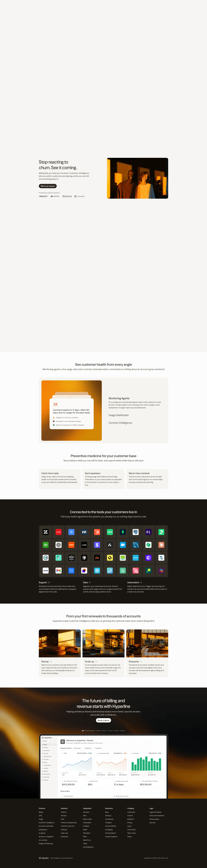Open the MongoDB leaf icon
207x868 pixels.
123,532
